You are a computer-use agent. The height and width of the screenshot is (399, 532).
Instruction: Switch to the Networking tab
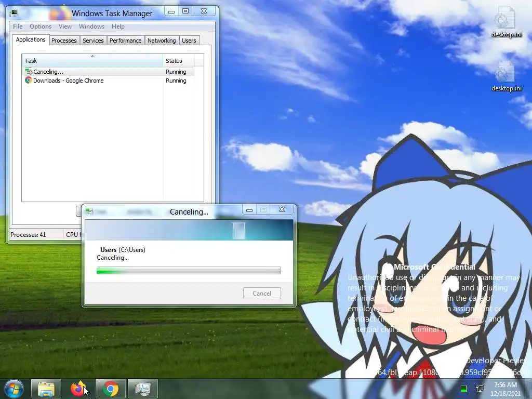click(x=162, y=41)
